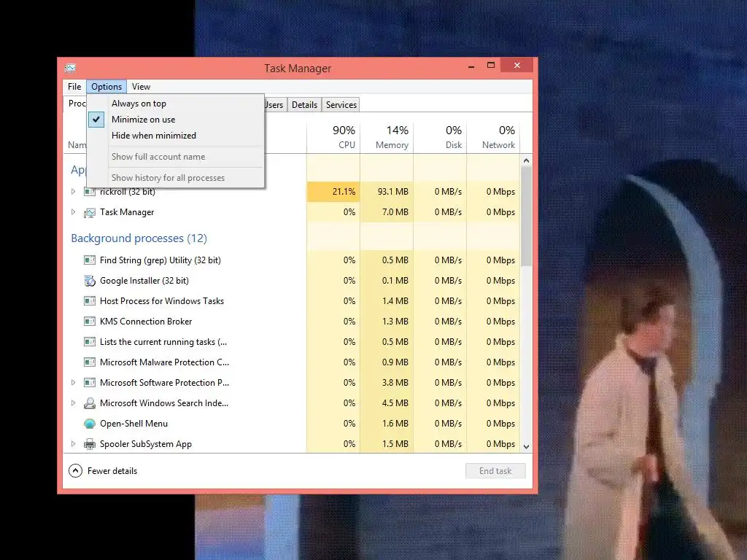Switch to the Users tab

274,105
